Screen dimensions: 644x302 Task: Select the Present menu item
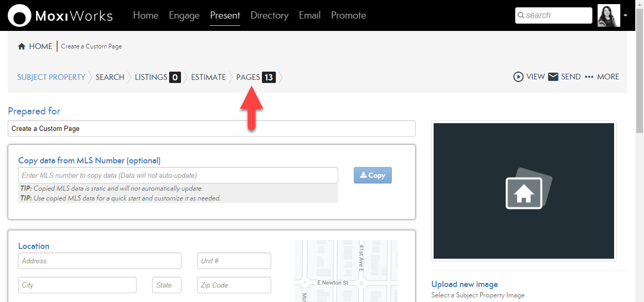click(225, 15)
